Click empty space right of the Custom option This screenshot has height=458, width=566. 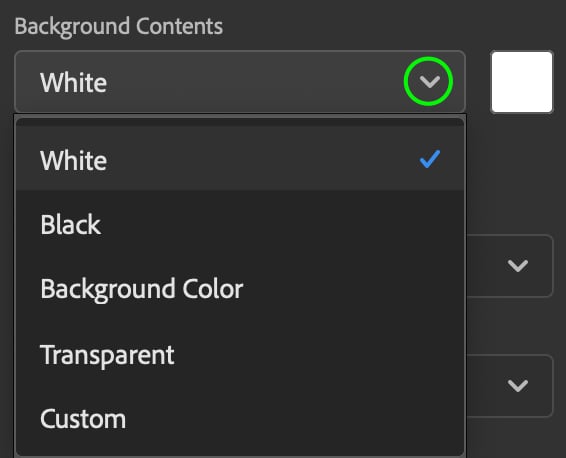pyautogui.click(x=294, y=419)
